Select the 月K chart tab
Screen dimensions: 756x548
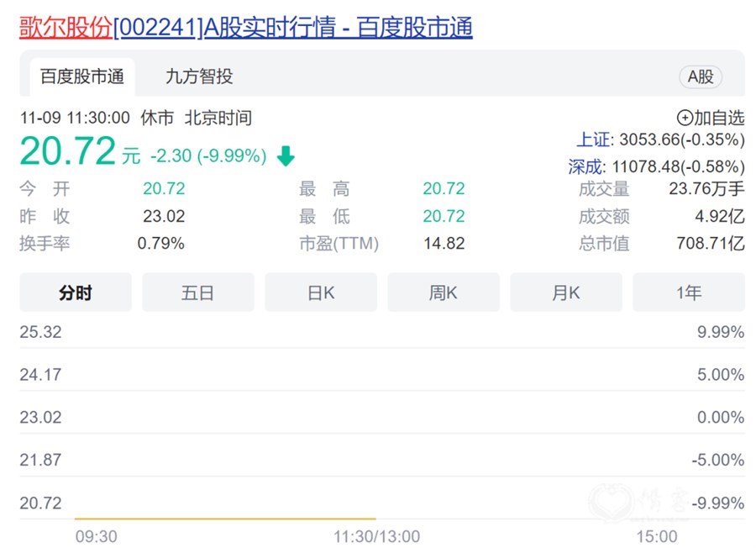[566, 292]
